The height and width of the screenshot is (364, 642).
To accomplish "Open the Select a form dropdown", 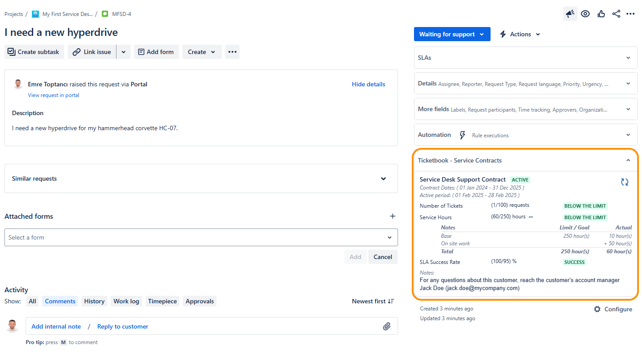I will tap(201, 237).
